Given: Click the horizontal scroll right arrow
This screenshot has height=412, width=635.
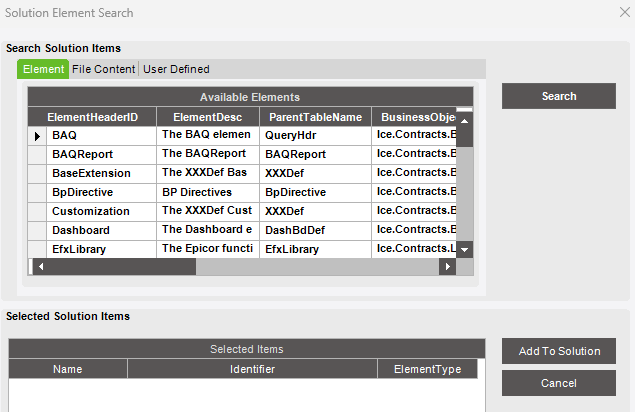Looking at the screenshot, I should [447, 267].
